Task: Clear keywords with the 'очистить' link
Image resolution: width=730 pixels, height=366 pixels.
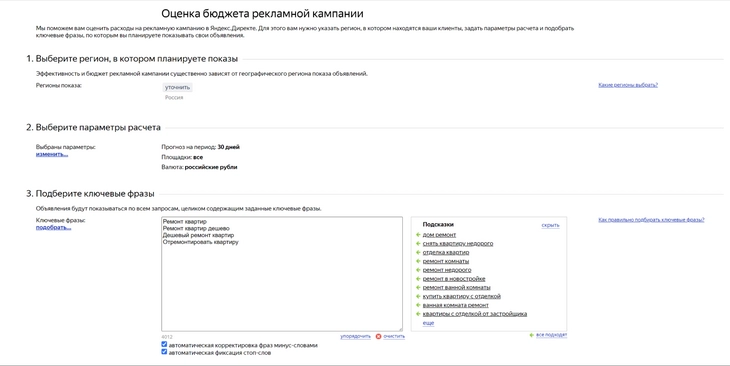Action: (394, 336)
